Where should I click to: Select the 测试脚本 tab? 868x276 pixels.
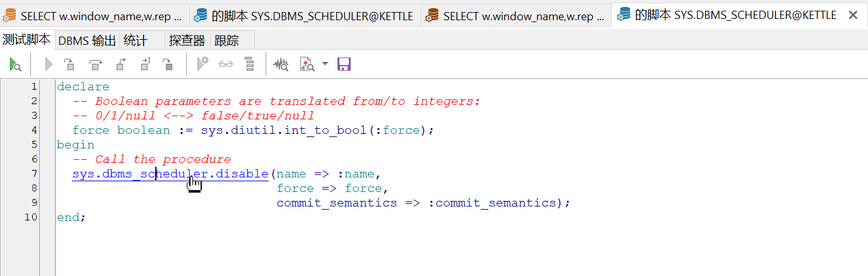click(26, 40)
